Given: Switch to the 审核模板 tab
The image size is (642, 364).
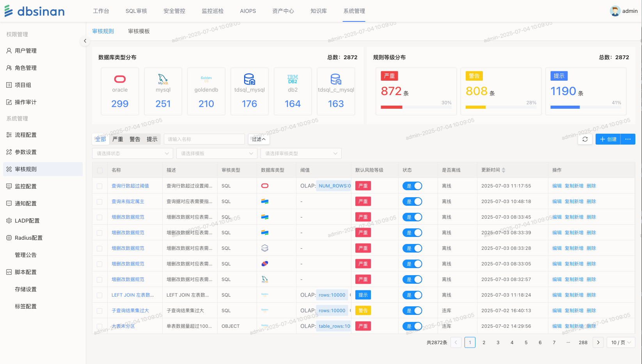Looking at the screenshot, I should click(x=139, y=31).
